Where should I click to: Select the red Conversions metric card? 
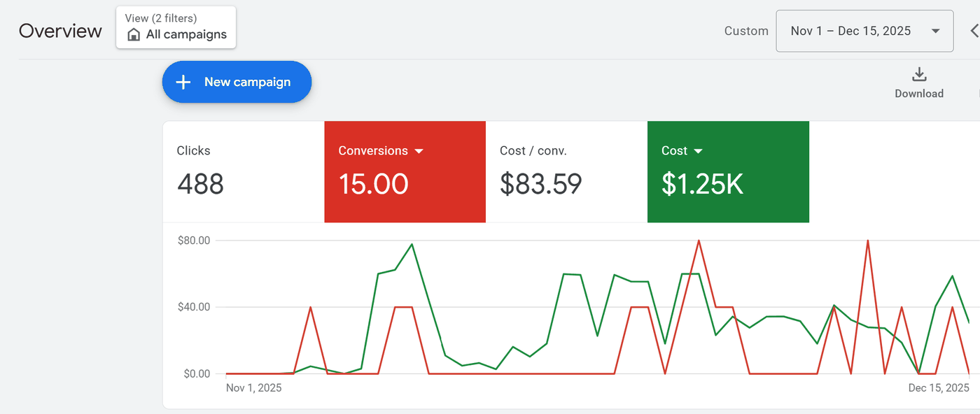[x=405, y=172]
